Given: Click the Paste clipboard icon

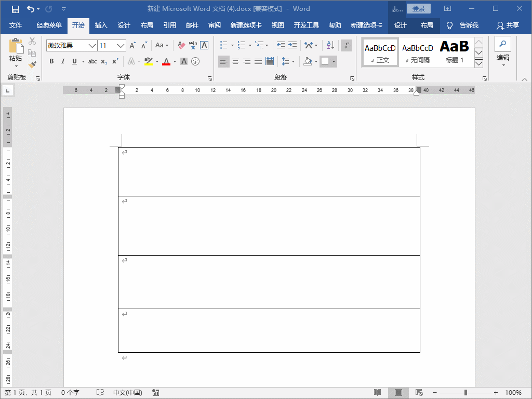Looking at the screenshot, I should pyautogui.click(x=16, y=46).
